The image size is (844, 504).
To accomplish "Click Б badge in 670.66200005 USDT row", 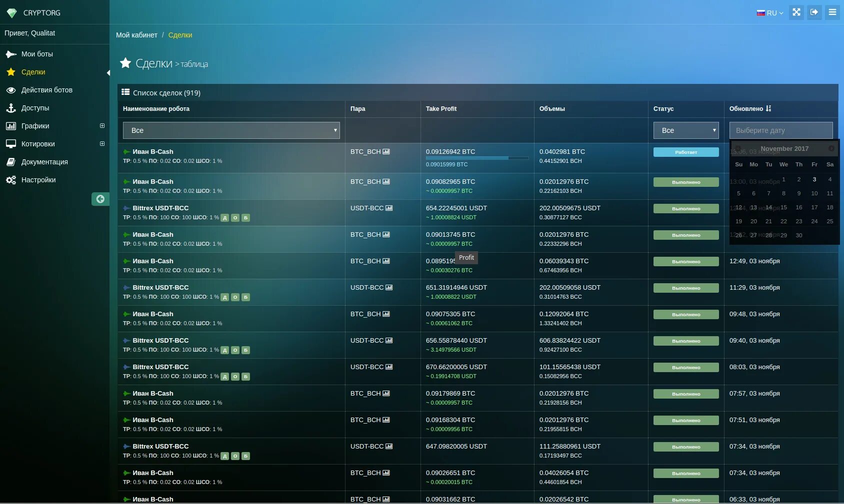I will pyautogui.click(x=245, y=377).
